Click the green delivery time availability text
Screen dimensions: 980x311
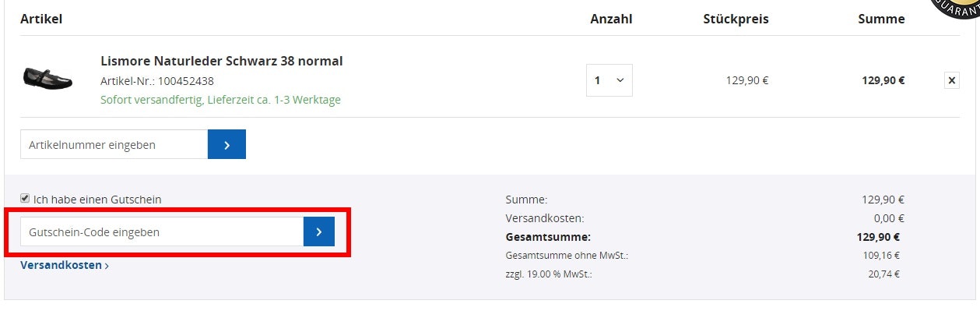tap(220, 100)
